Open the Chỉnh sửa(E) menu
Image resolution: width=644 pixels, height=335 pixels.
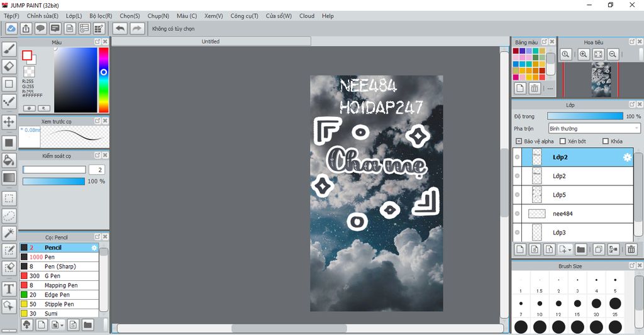42,16
